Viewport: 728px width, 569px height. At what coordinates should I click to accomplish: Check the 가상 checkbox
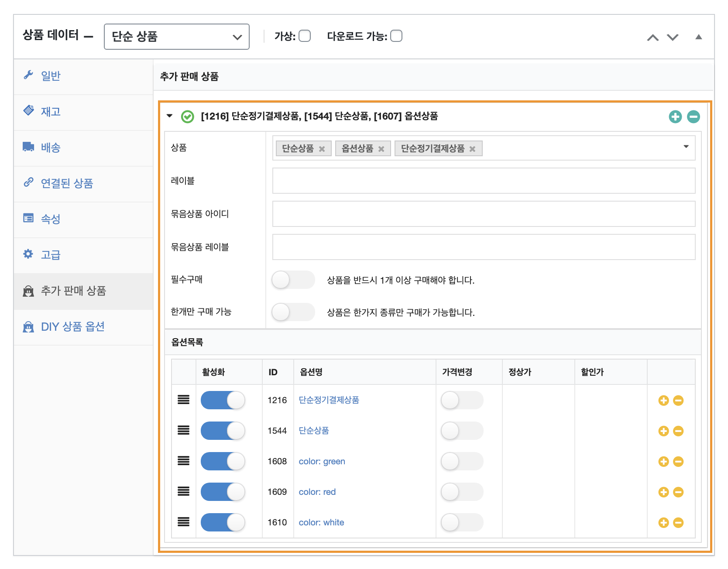click(305, 36)
